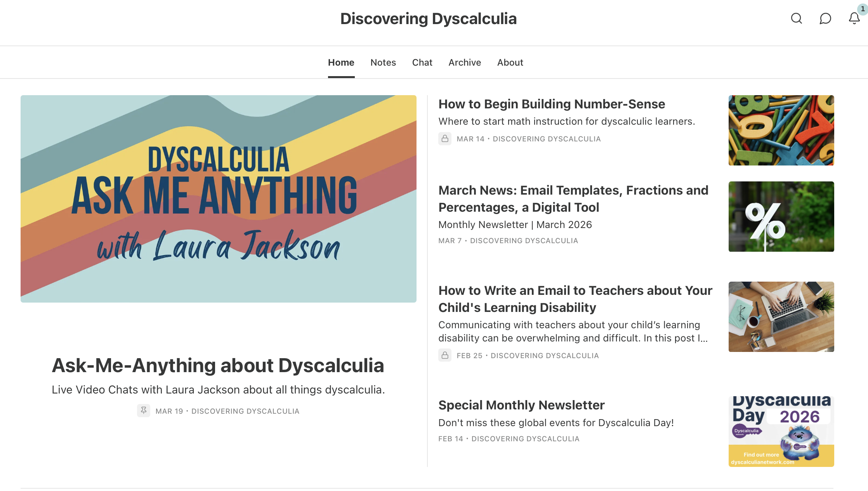Select the About tab

click(x=510, y=63)
